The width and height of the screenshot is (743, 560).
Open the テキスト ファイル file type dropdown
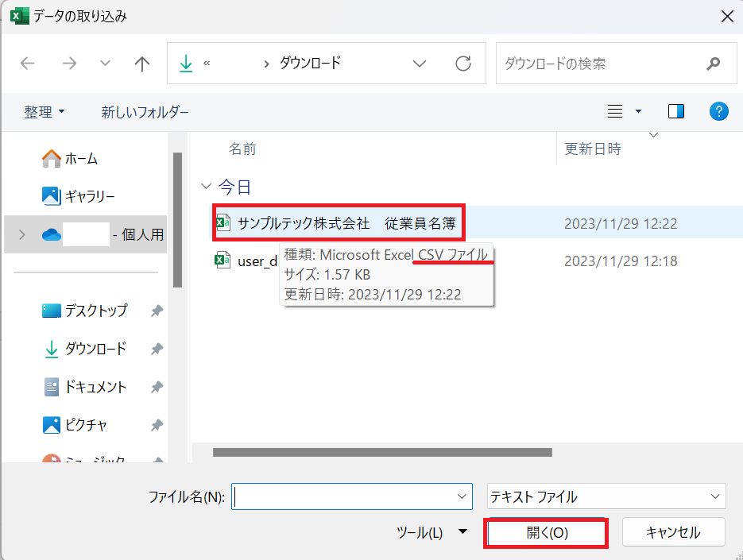(x=606, y=496)
